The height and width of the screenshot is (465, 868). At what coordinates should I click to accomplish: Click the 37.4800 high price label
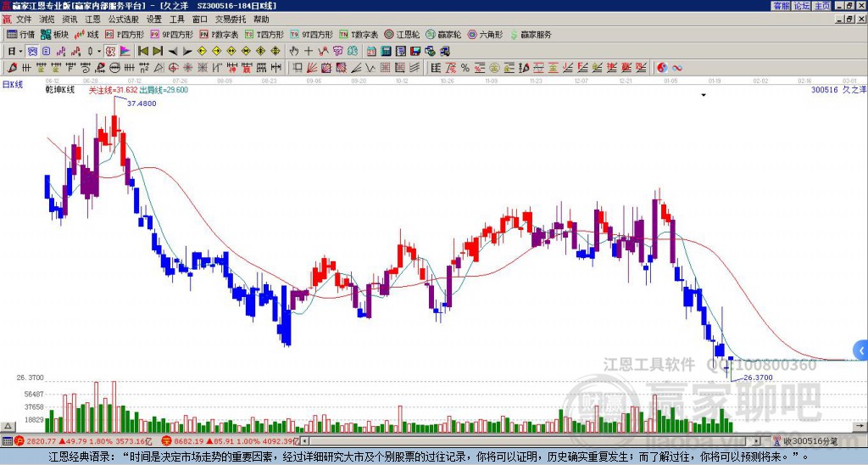142,103
